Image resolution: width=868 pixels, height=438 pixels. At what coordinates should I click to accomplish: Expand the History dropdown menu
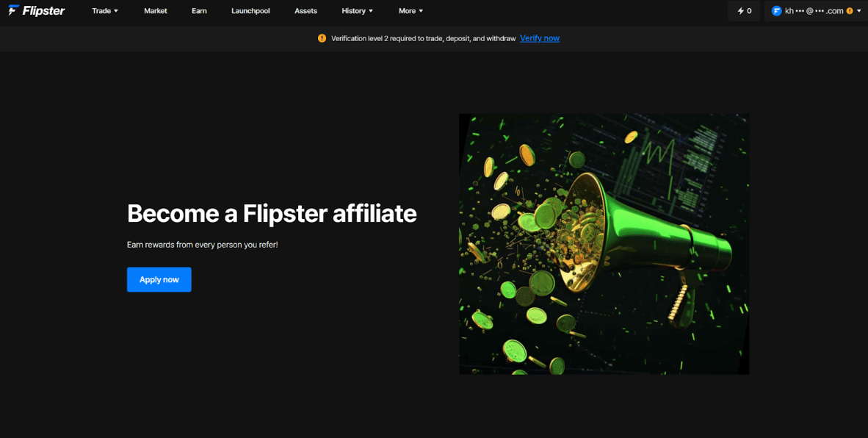358,10
